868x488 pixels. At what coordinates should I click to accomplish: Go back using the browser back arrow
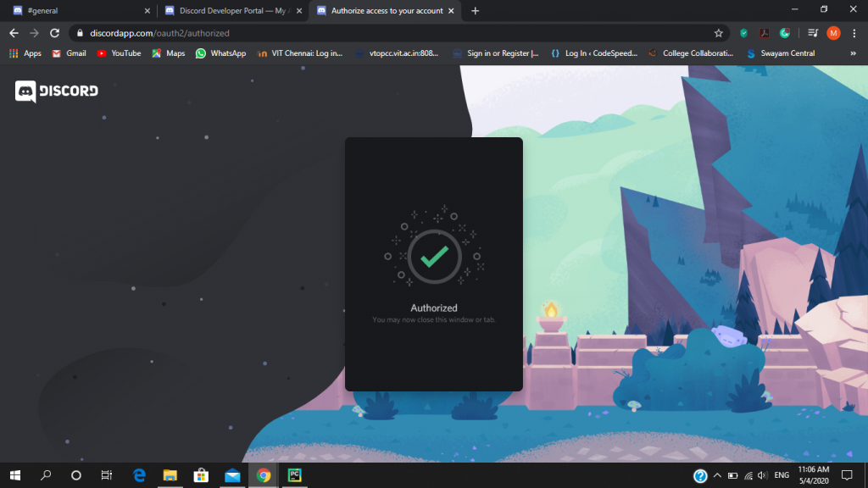click(x=14, y=33)
